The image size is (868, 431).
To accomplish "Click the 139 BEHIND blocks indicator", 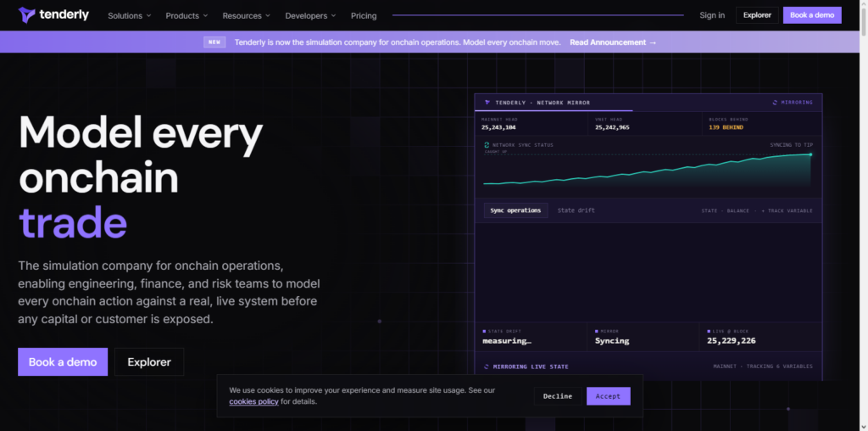I will coord(726,127).
